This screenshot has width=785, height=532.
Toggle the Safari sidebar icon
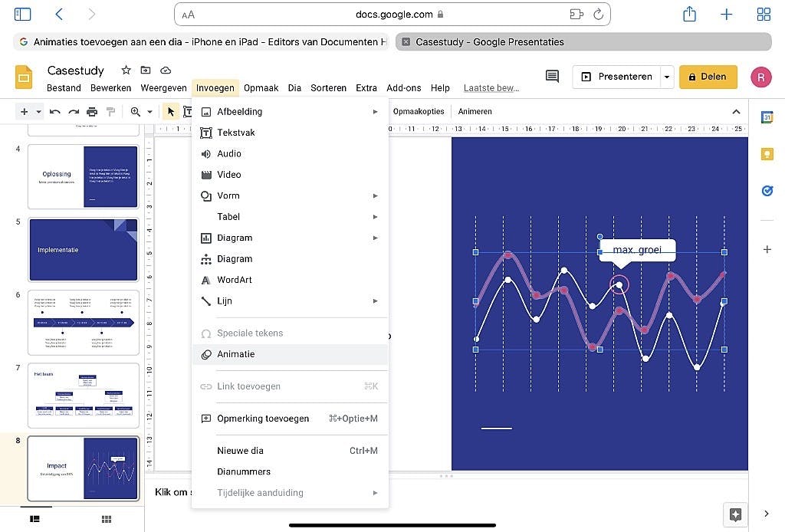22,14
